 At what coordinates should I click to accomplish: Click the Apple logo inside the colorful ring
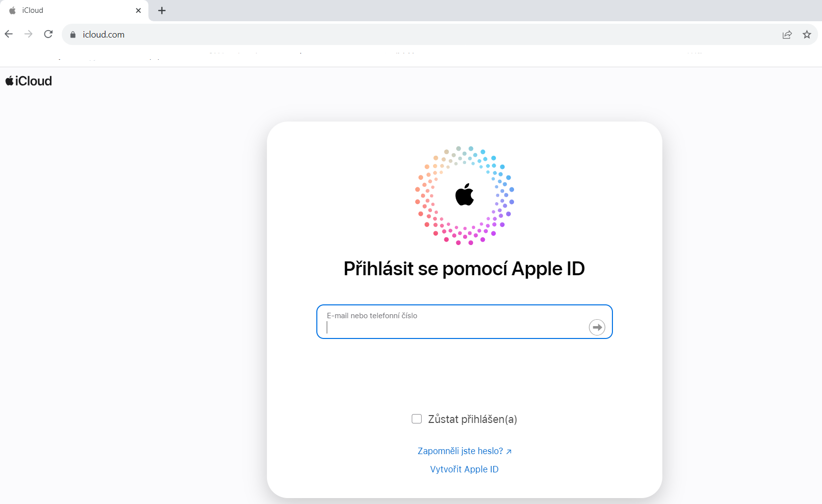click(464, 195)
